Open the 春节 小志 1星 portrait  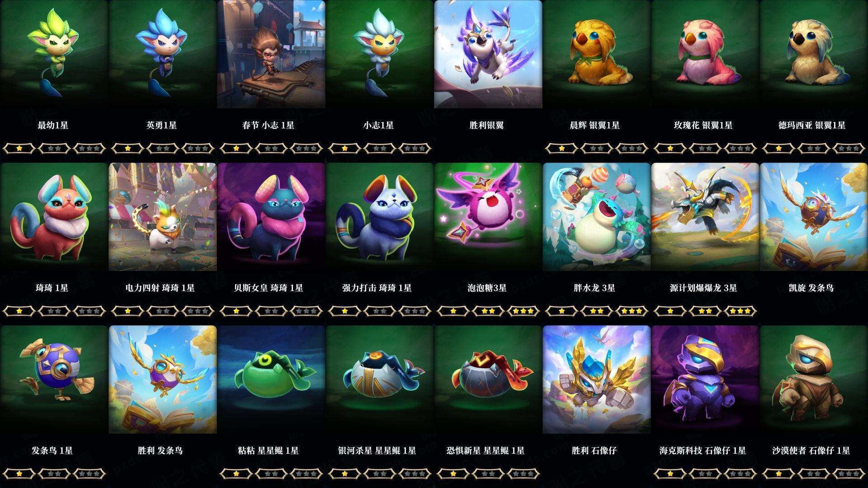point(271,54)
